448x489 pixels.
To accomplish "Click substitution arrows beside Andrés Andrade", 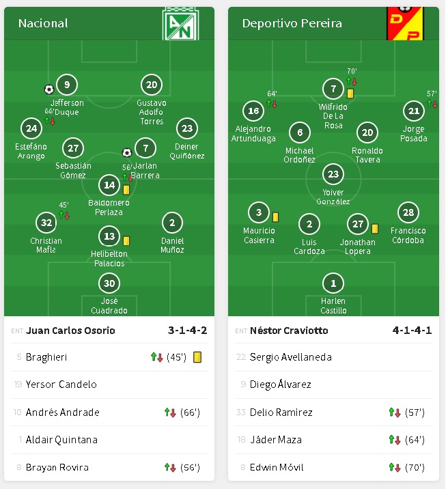I will (170, 412).
